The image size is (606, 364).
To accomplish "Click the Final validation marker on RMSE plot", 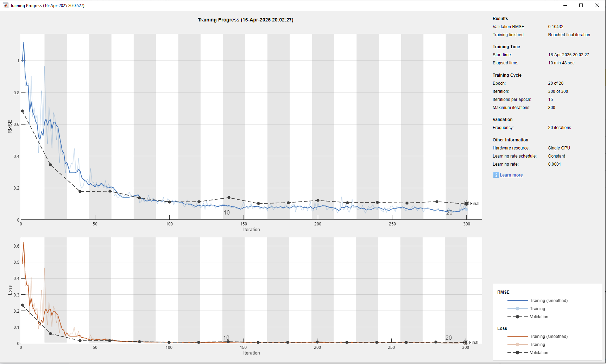I will [x=466, y=203].
